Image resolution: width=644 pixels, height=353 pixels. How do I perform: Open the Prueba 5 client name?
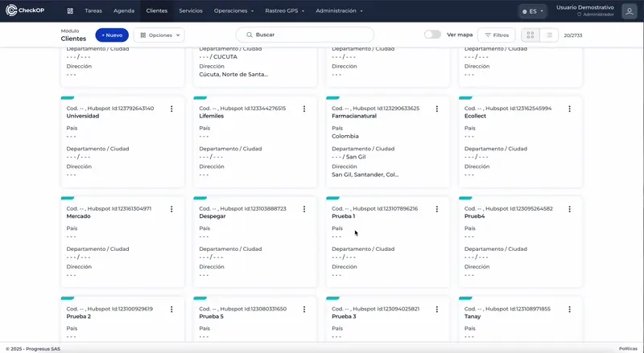(x=211, y=317)
